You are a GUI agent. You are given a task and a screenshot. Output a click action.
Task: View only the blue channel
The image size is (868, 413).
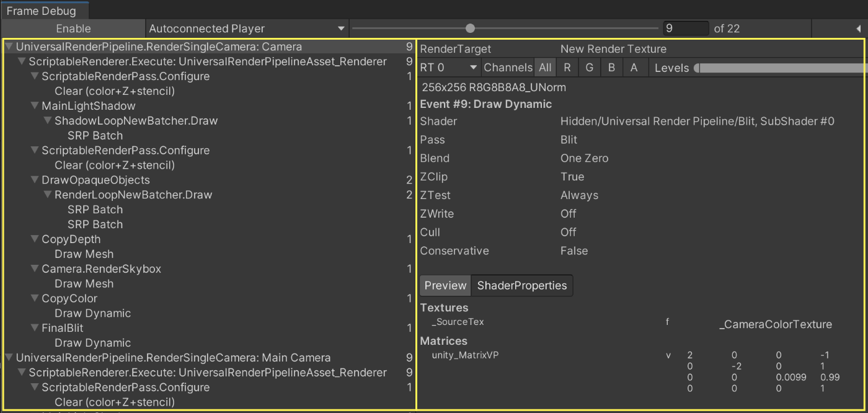[611, 67]
